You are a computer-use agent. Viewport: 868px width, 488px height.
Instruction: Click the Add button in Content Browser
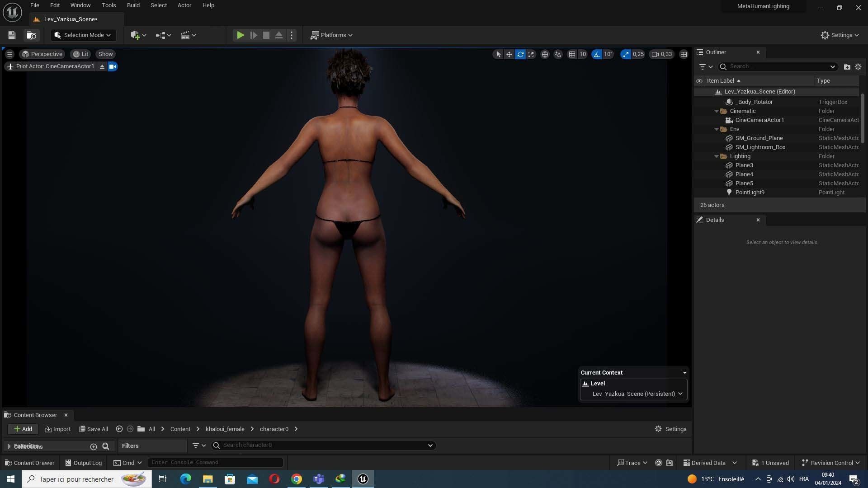point(23,429)
